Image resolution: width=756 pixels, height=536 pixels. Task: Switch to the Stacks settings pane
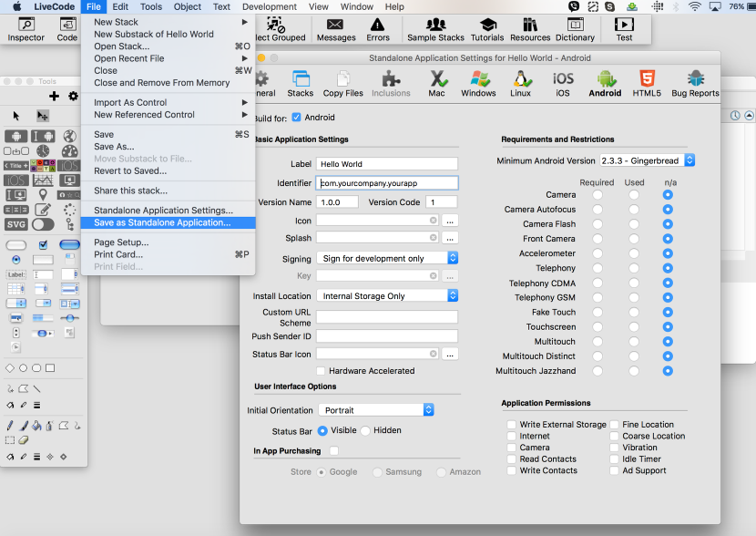click(301, 84)
